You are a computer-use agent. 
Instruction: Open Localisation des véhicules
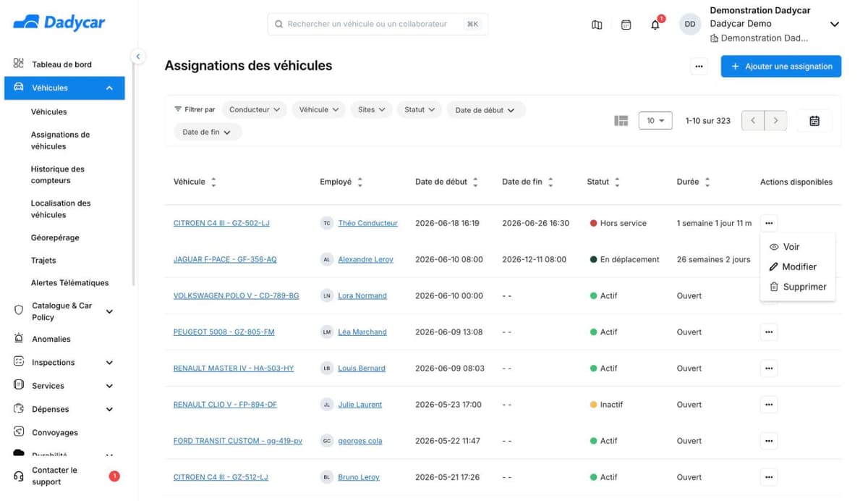(61, 209)
